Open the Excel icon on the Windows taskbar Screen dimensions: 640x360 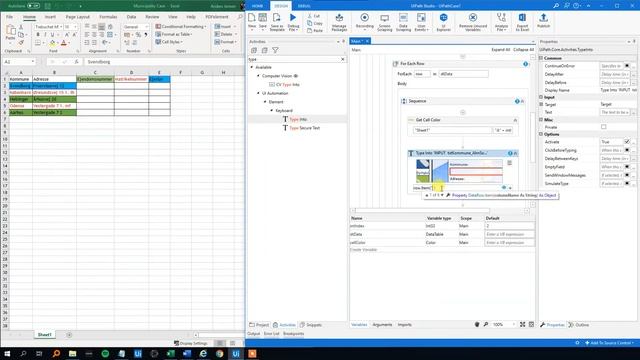171,353
